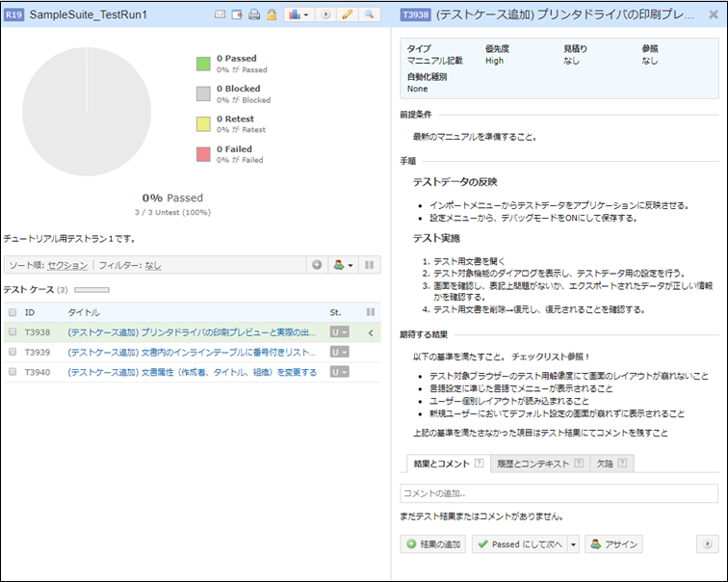Close the T3938 test detail panel
The image size is (728, 582).
pos(713,15)
